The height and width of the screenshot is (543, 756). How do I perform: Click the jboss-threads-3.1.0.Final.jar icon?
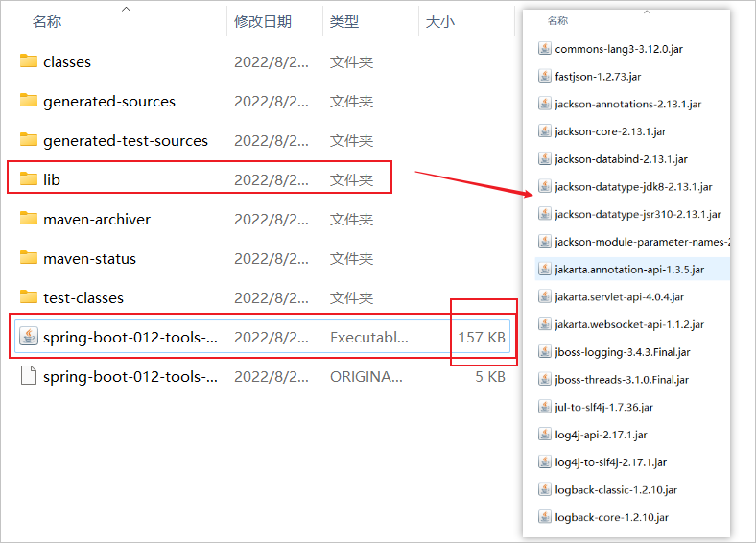coord(544,379)
